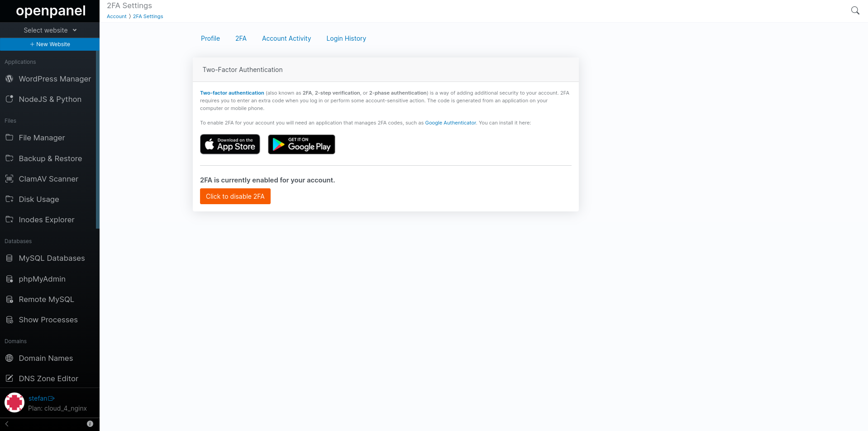Open the File Manager folder icon
The image size is (868, 431).
pos(9,137)
